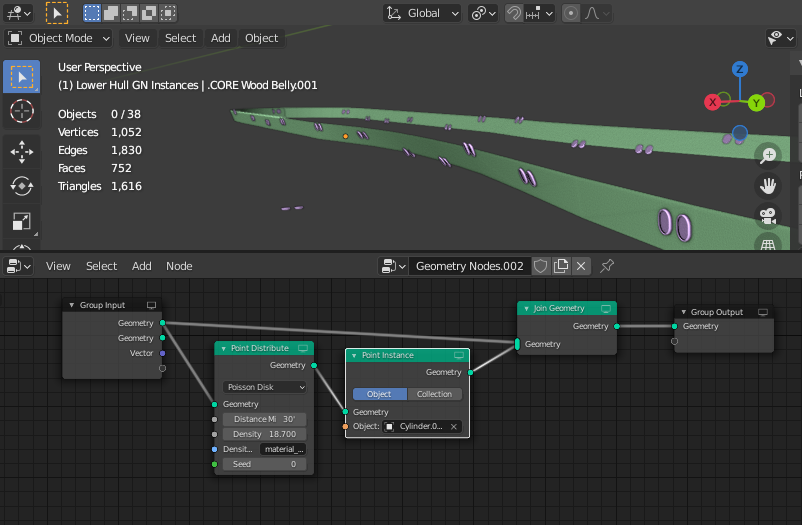Open the Node menu
802x525 pixels.
click(179, 266)
